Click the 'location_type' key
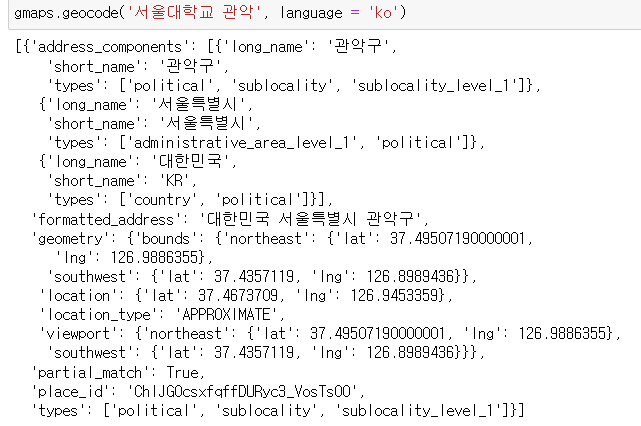641x426 pixels. [99, 315]
